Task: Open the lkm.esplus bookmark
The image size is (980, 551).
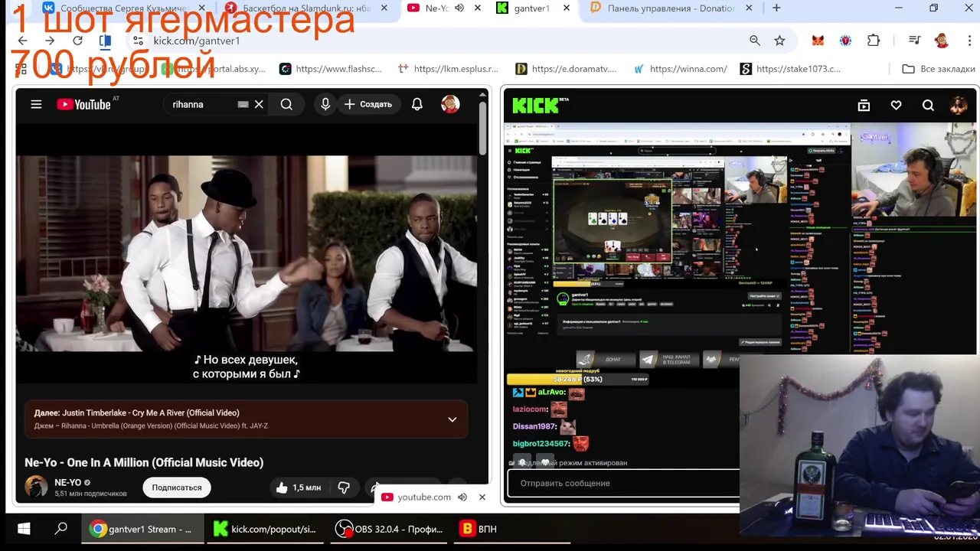Action: [449, 69]
